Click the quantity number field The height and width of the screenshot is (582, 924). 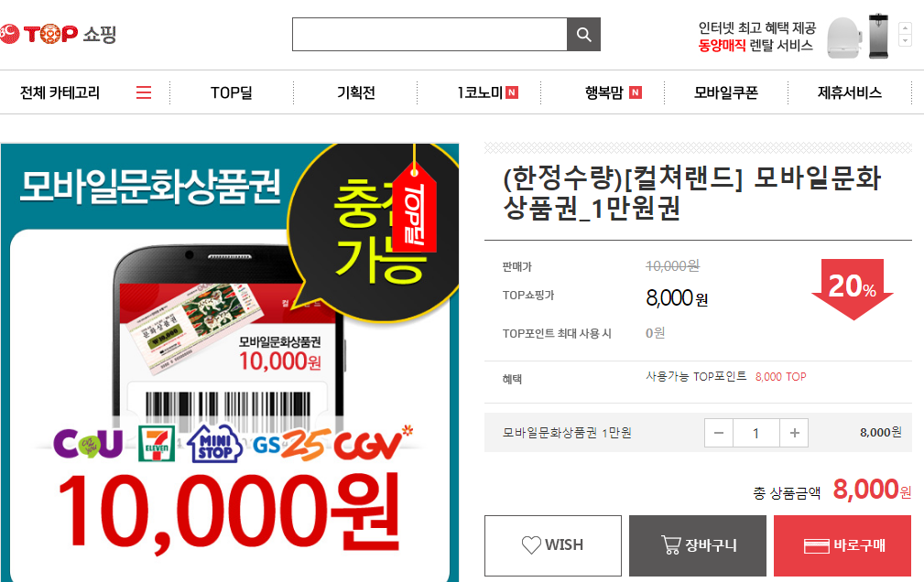pos(756,433)
